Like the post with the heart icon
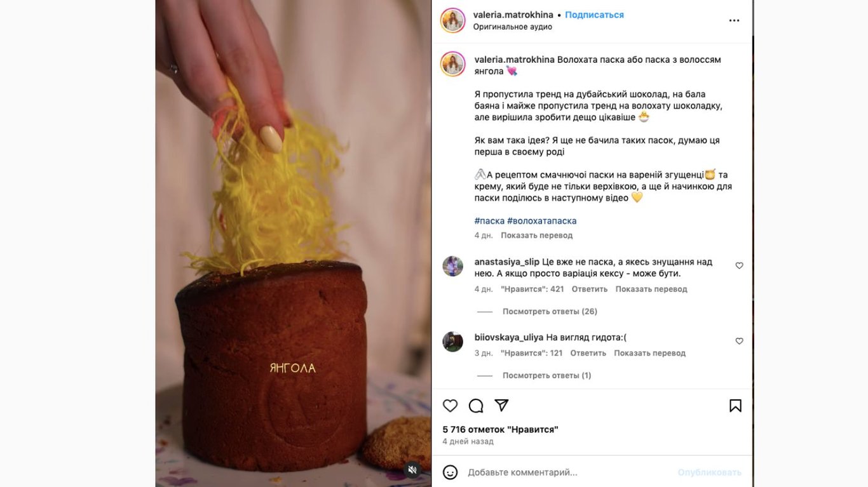 450,405
